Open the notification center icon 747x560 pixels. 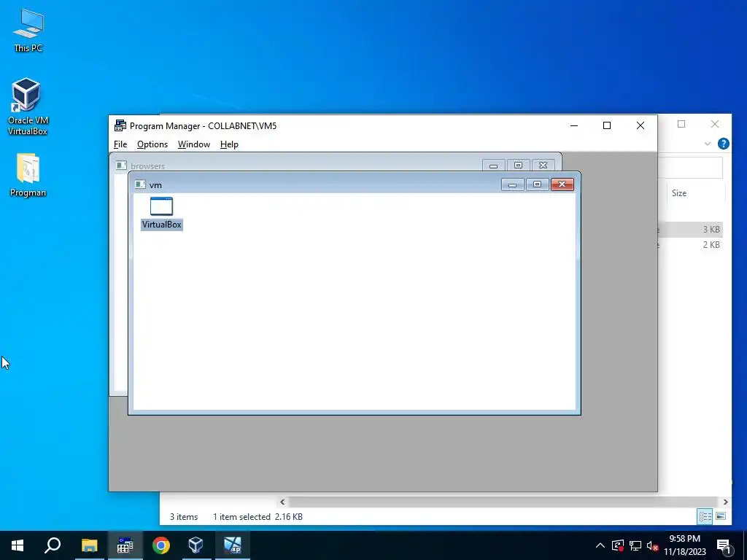(x=724, y=545)
